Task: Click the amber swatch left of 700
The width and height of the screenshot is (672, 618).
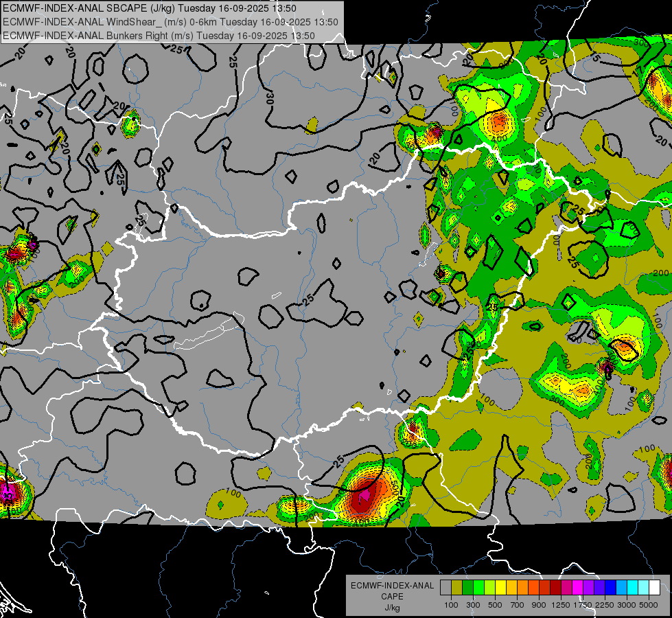Action: [x=511, y=587]
